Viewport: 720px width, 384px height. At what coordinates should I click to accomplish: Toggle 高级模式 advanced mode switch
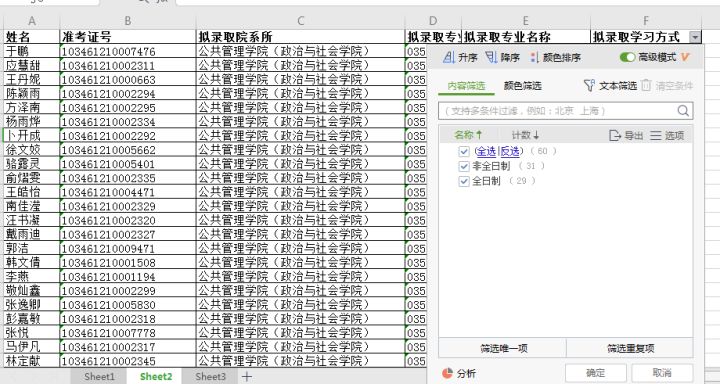627,57
